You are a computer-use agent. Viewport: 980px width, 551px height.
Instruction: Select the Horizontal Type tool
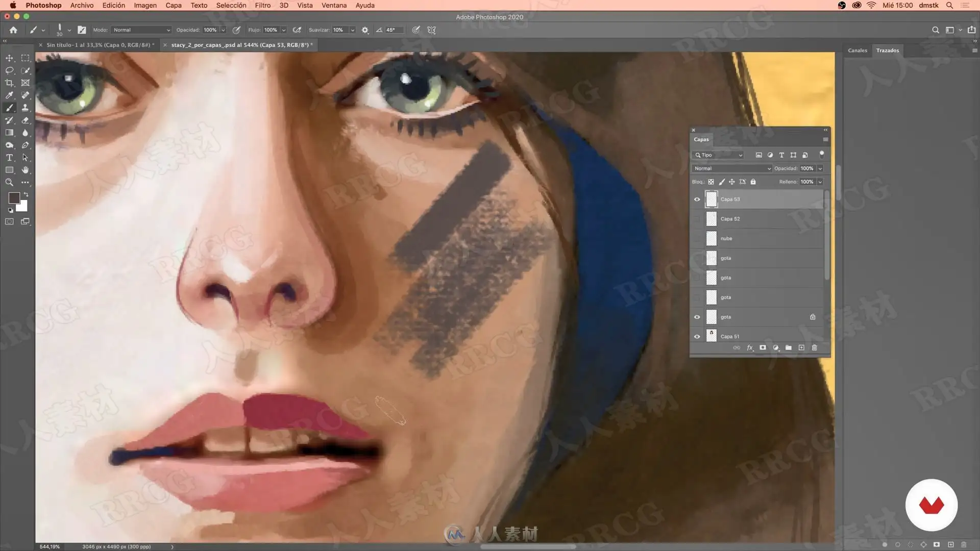click(x=9, y=158)
